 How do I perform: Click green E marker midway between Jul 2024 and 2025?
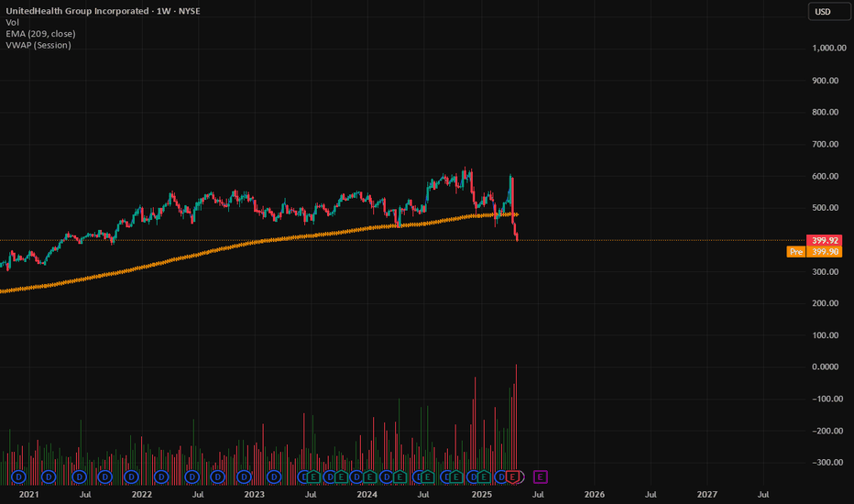pyautogui.click(x=456, y=477)
